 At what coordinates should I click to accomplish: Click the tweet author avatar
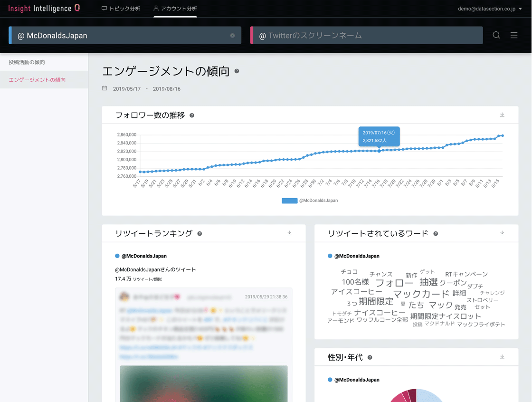(x=124, y=297)
